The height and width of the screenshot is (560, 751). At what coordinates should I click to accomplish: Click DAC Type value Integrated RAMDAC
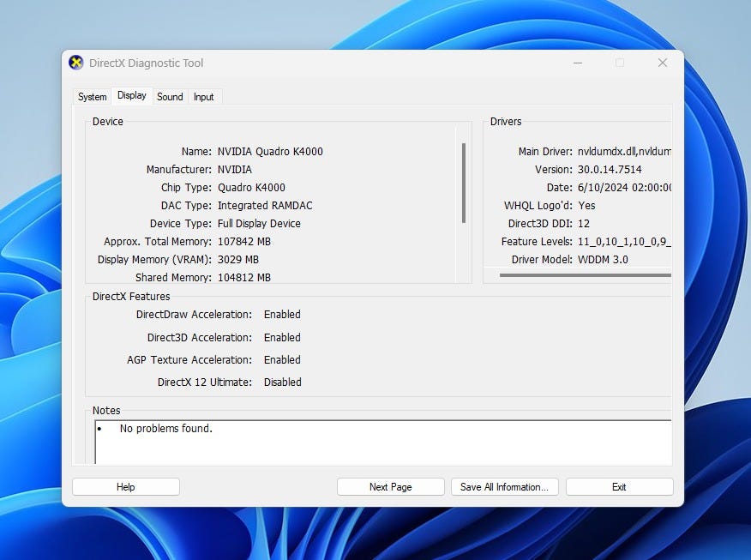pyautogui.click(x=265, y=206)
